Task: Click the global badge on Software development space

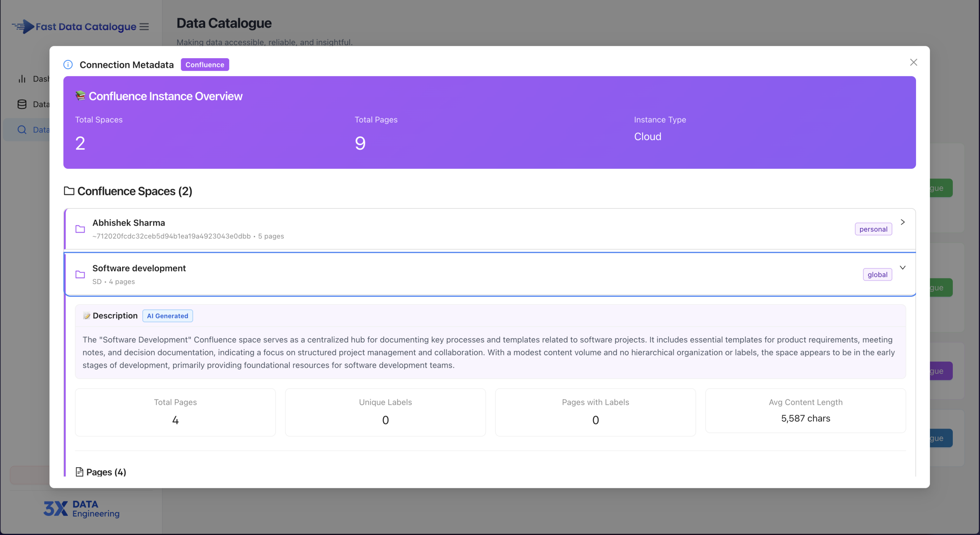Action: pyautogui.click(x=877, y=274)
